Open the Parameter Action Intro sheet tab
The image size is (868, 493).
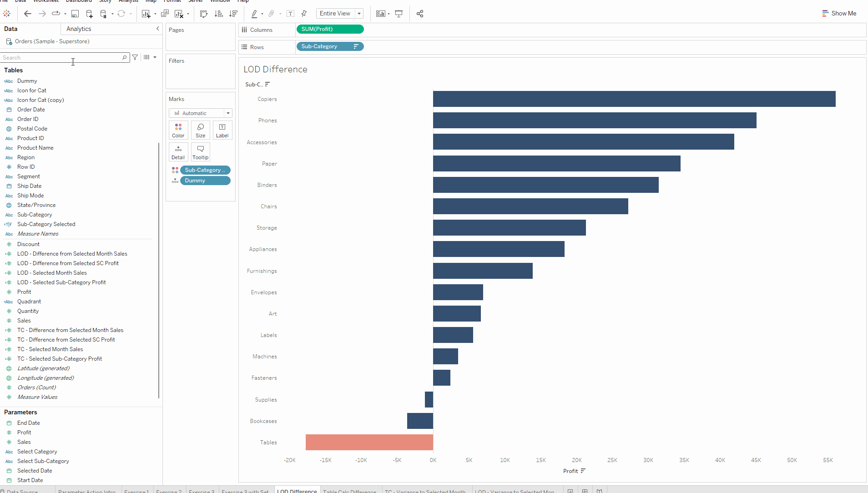87,490
